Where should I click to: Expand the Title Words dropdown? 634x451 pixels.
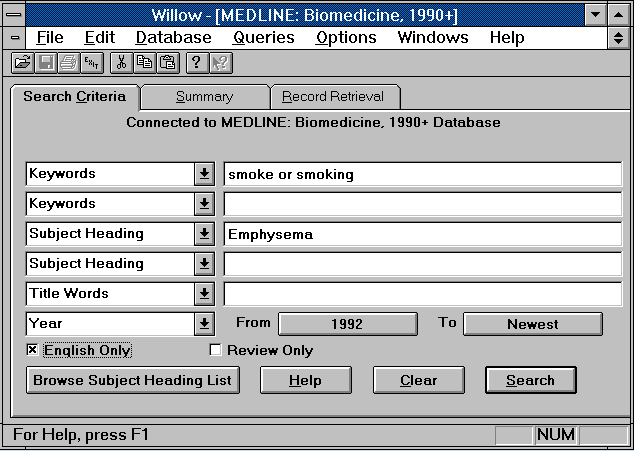tap(204, 294)
